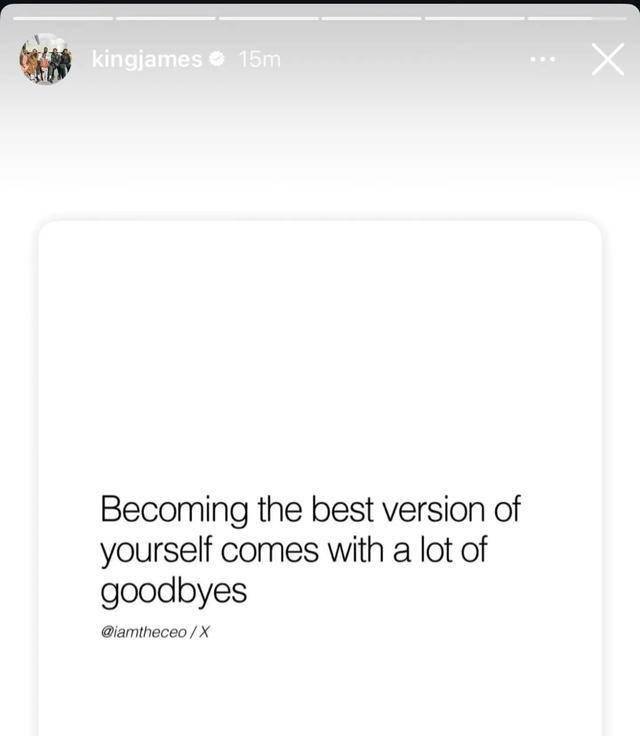Click the word "goodbyes"
The width and height of the screenshot is (640, 736).
pyautogui.click(x=173, y=591)
